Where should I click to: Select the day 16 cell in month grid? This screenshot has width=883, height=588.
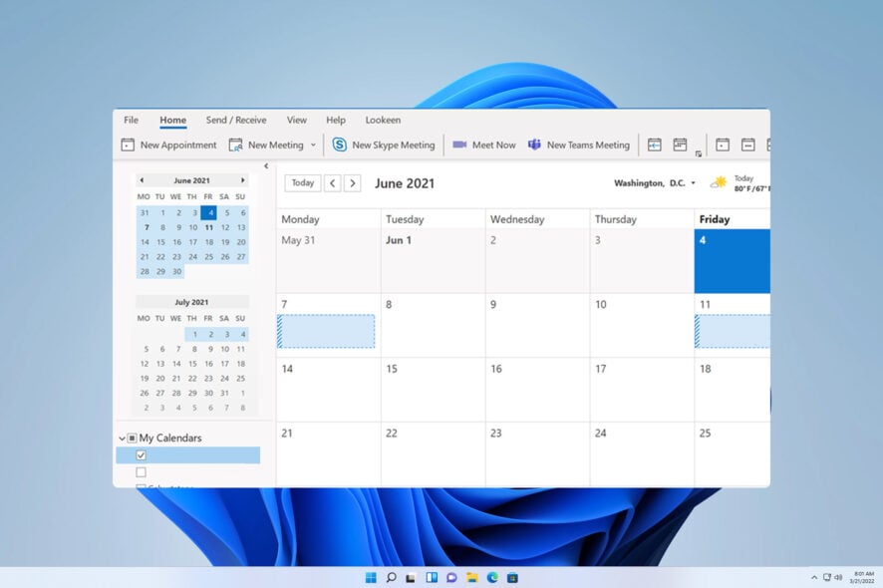coord(538,390)
